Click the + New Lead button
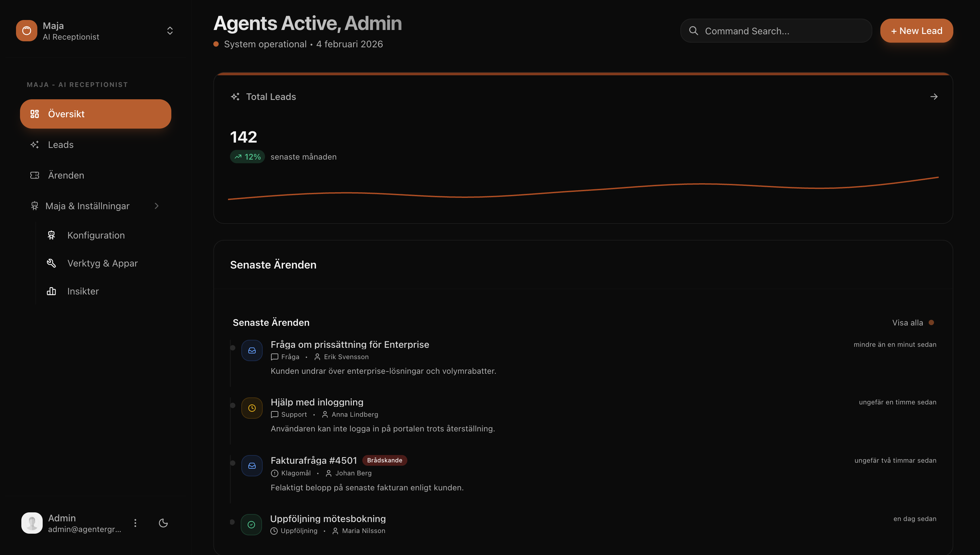The height and width of the screenshot is (555, 980). coord(916,31)
